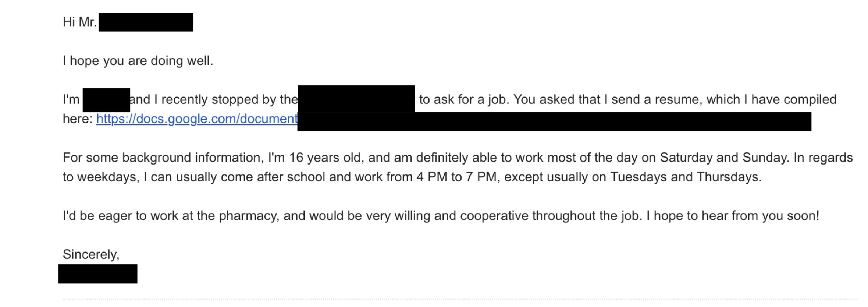Click the redacted portion of the document URL
The width and height of the screenshot is (868, 307).
[x=554, y=121]
